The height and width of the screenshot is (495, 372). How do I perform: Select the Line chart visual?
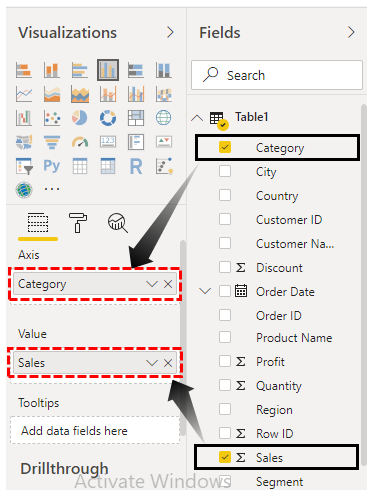click(x=24, y=94)
